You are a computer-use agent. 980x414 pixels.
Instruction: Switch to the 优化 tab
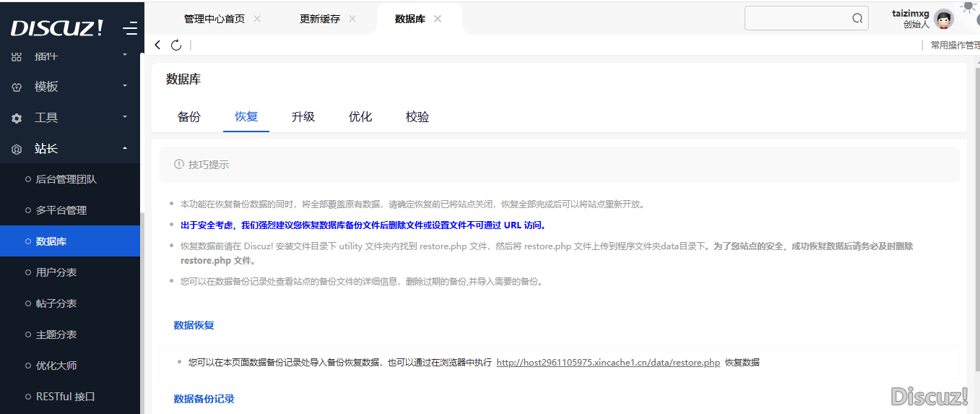(360, 117)
